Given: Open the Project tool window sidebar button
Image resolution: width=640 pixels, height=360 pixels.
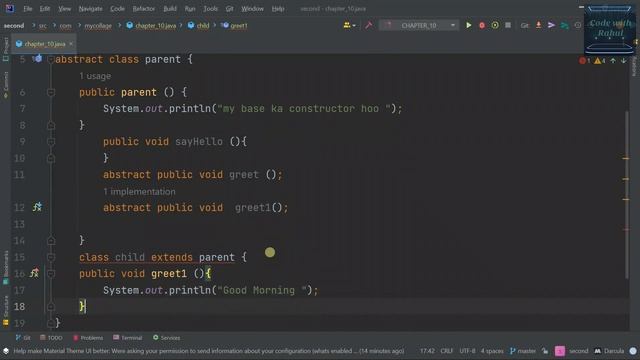Looking at the screenshot, I should coord(5,49).
